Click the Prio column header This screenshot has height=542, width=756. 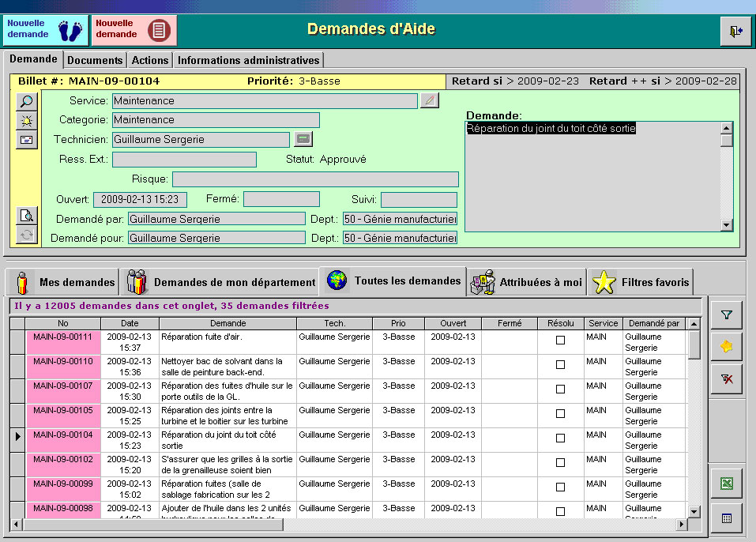(x=398, y=323)
